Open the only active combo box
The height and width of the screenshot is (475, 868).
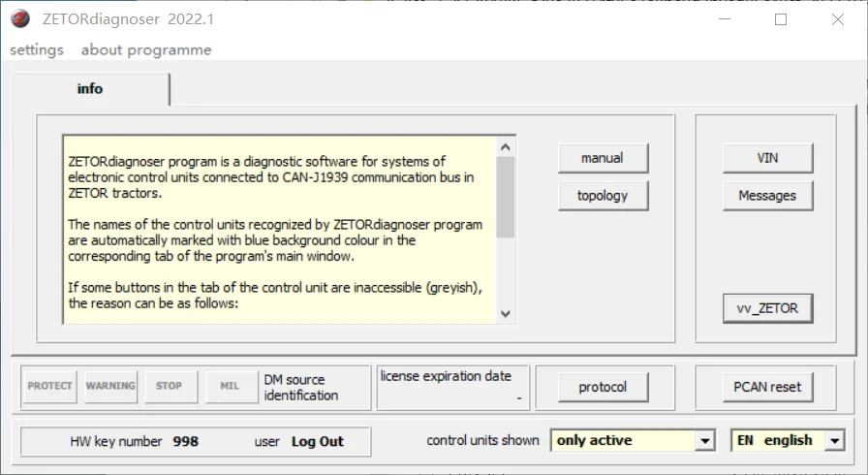[633, 441]
